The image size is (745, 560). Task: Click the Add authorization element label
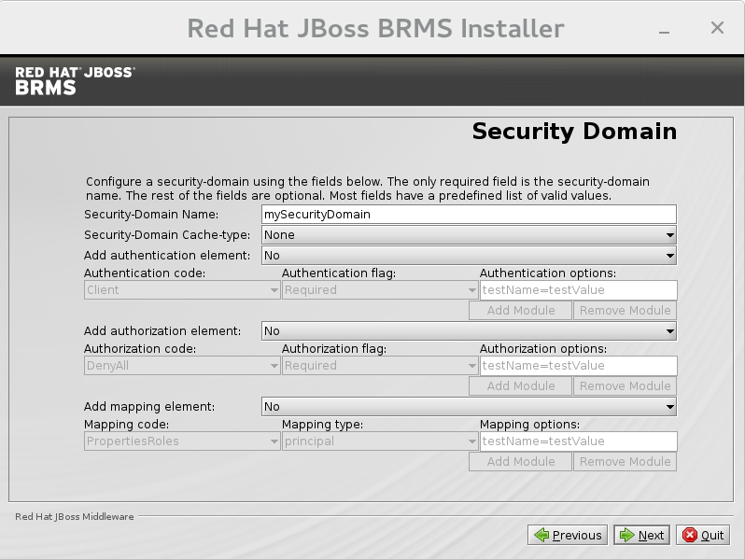162,331
